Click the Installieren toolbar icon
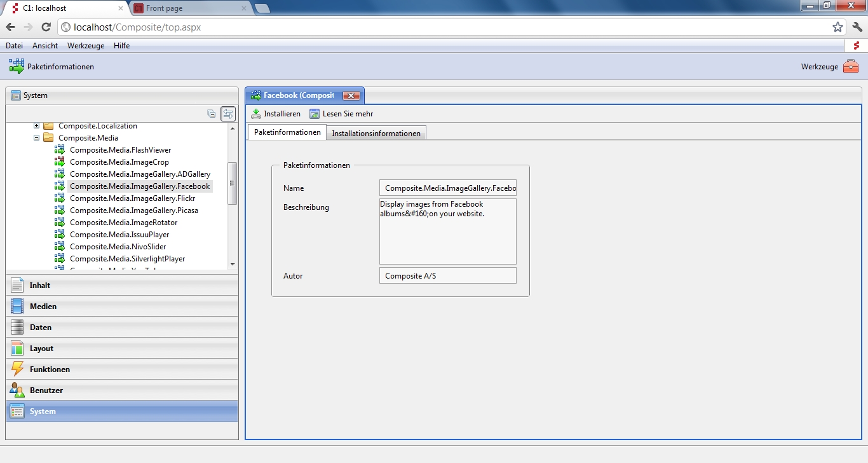 tap(256, 114)
